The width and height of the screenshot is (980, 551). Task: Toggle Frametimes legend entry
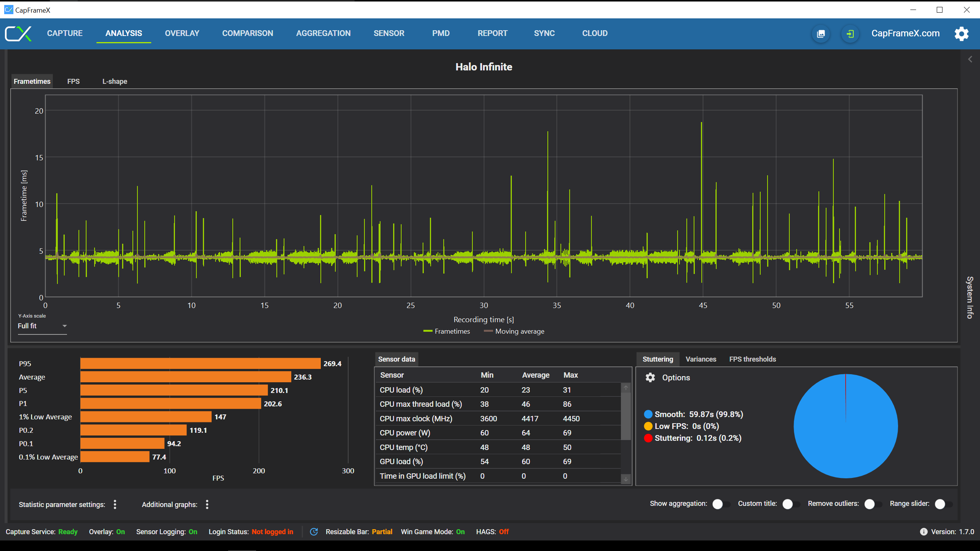tap(447, 331)
